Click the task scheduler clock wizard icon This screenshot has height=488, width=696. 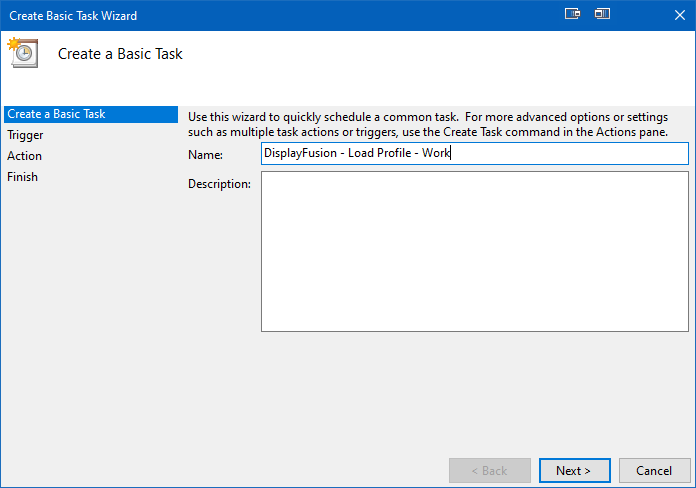(x=23, y=53)
